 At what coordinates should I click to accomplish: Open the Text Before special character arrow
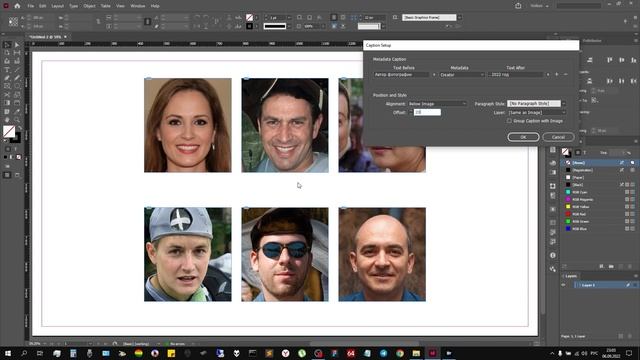point(433,75)
